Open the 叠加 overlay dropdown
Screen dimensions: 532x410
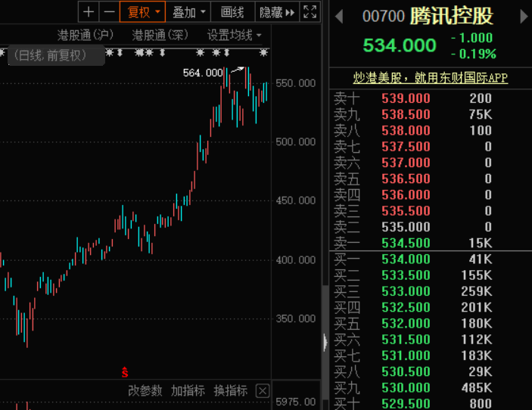(188, 12)
